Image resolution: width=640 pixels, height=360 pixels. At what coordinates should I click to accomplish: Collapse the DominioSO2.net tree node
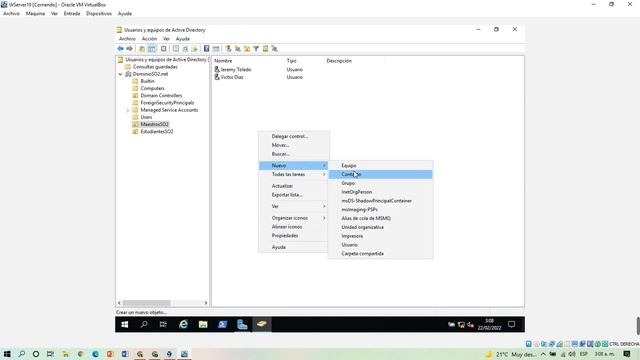click(120, 74)
